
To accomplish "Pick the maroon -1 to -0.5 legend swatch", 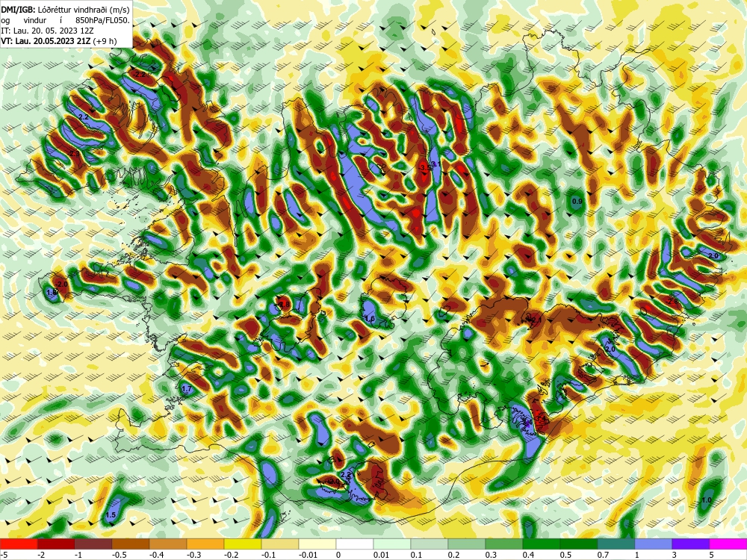I will (x=93, y=544).
